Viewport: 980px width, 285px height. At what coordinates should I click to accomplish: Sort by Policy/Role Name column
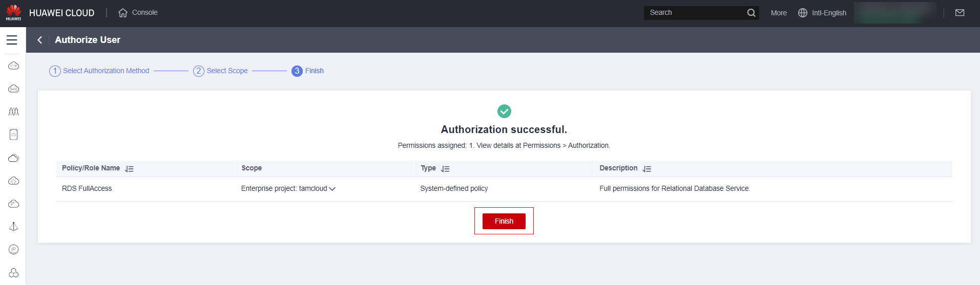click(130, 169)
